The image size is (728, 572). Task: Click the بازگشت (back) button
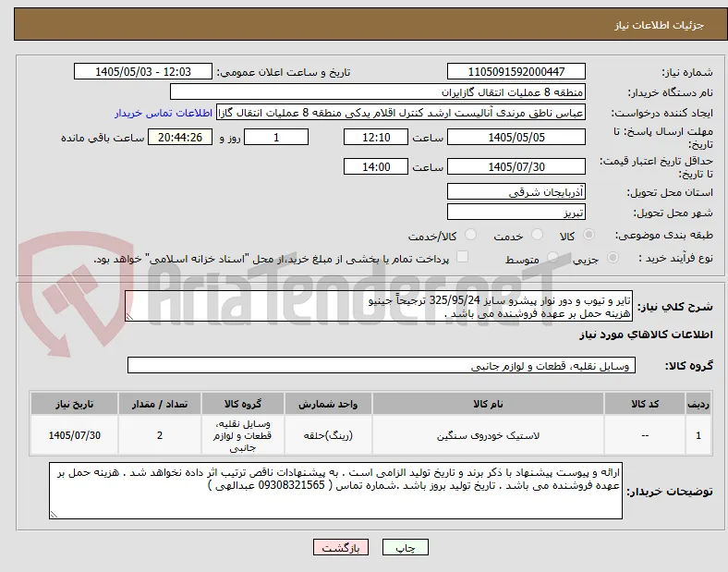click(341, 547)
